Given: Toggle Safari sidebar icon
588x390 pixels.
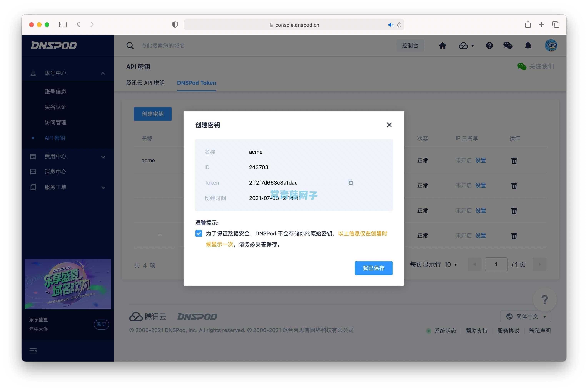Looking at the screenshot, I should (x=63, y=24).
